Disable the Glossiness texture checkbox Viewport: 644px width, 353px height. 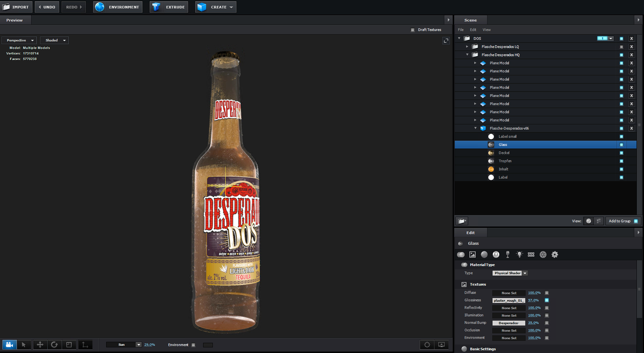[547, 300]
